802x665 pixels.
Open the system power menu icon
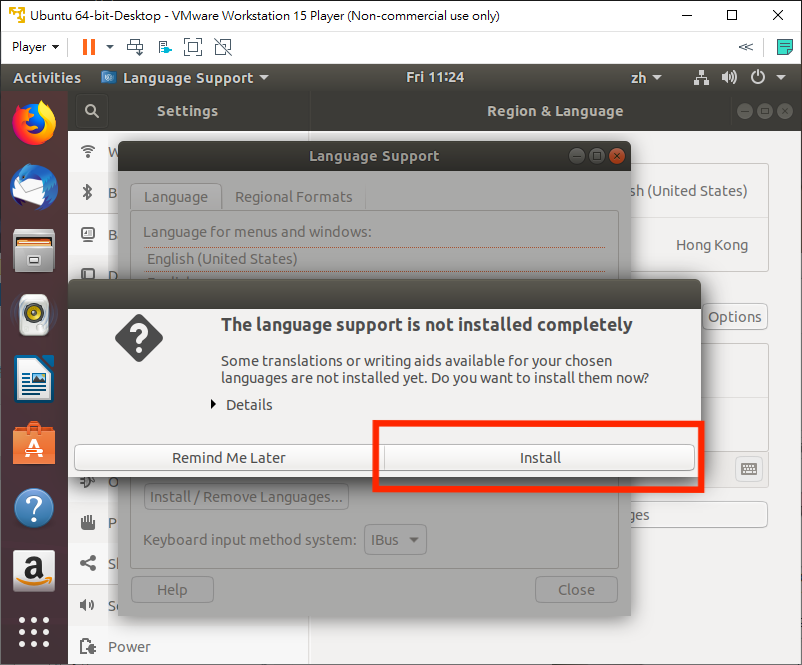point(758,78)
